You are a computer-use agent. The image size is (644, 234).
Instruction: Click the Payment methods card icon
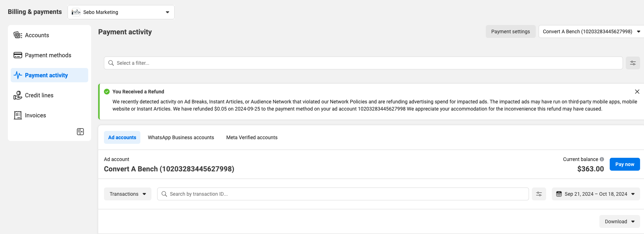click(18, 55)
